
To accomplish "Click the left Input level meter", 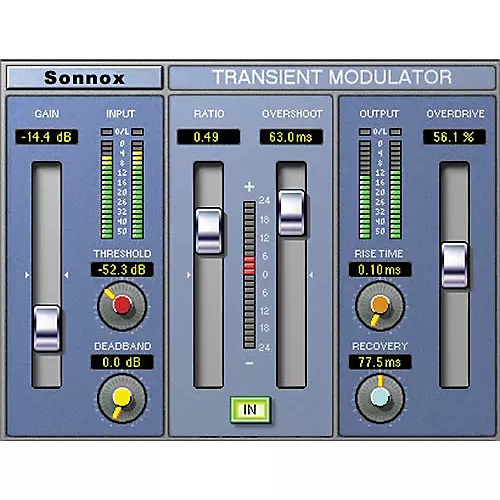I will pyautogui.click(x=107, y=189).
